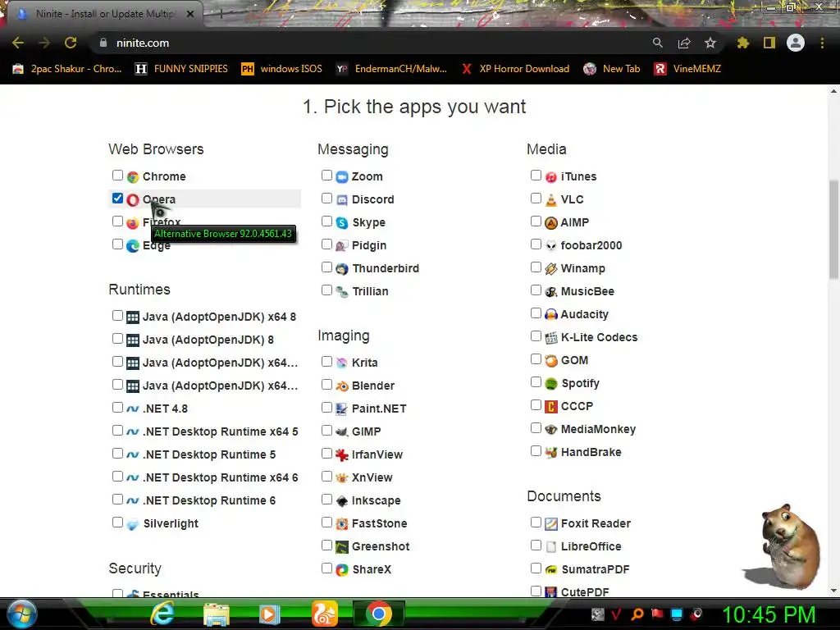Click the Foxit Reader icon
The width and height of the screenshot is (840, 630).
pyautogui.click(x=550, y=524)
